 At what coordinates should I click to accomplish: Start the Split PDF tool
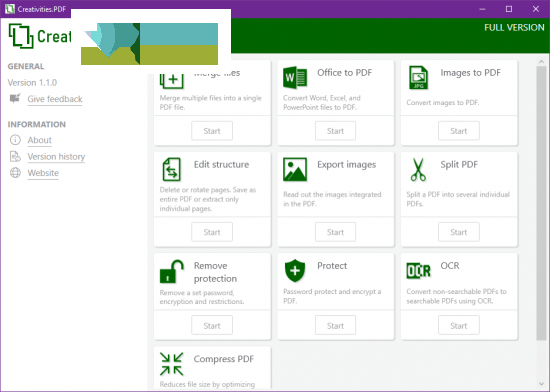[x=458, y=232]
